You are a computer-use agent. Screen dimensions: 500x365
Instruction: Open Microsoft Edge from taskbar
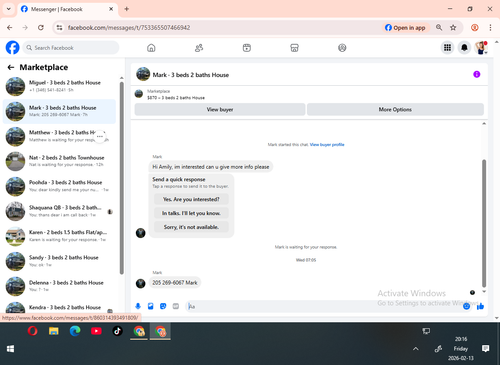click(x=75, y=331)
